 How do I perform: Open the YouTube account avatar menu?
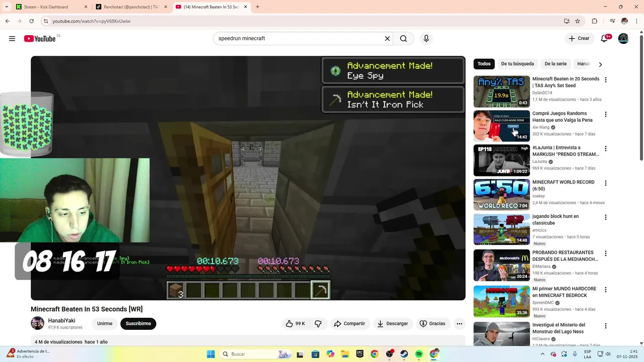point(623,39)
